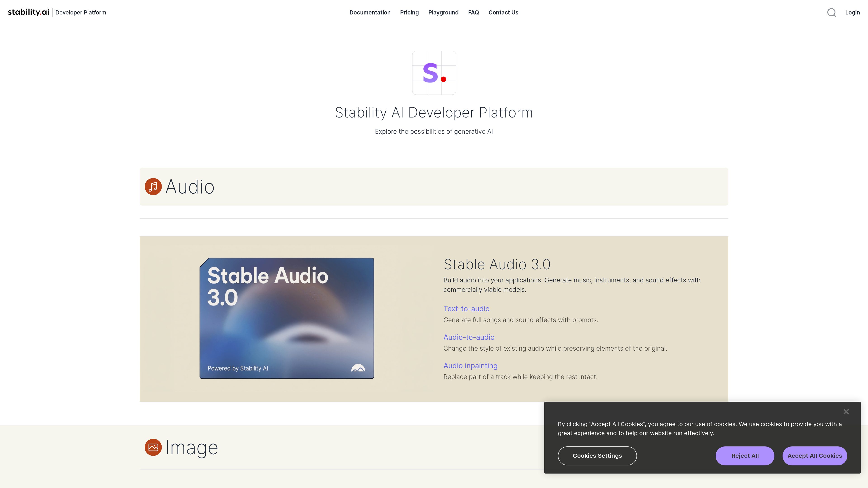
Task: Open the Contact Us nav link
Action: tap(503, 12)
